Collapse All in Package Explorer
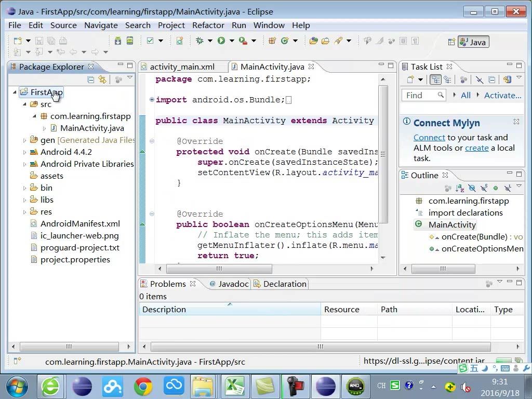This screenshot has width=532, height=399. coord(90,79)
